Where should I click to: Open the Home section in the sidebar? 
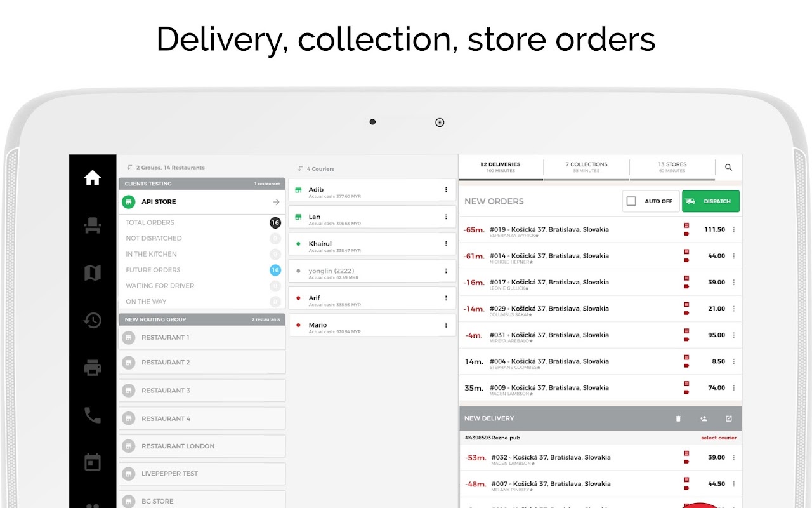[x=93, y=178]
